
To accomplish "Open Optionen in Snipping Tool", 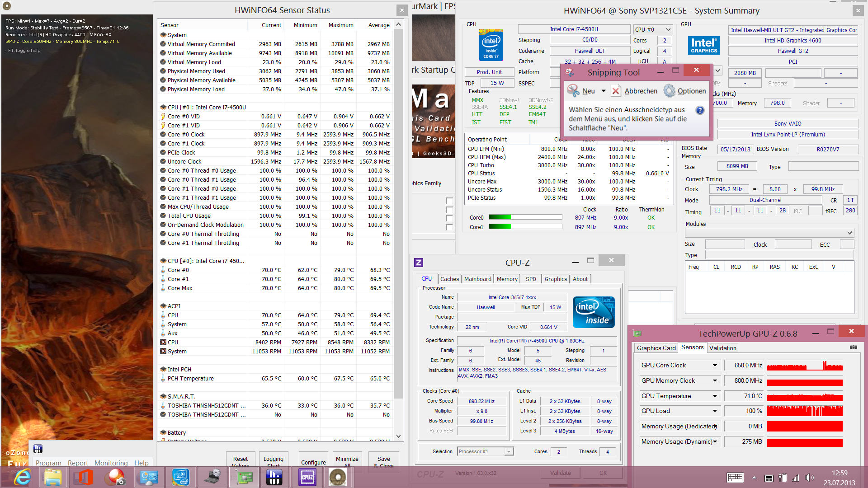I will [685, 91].
